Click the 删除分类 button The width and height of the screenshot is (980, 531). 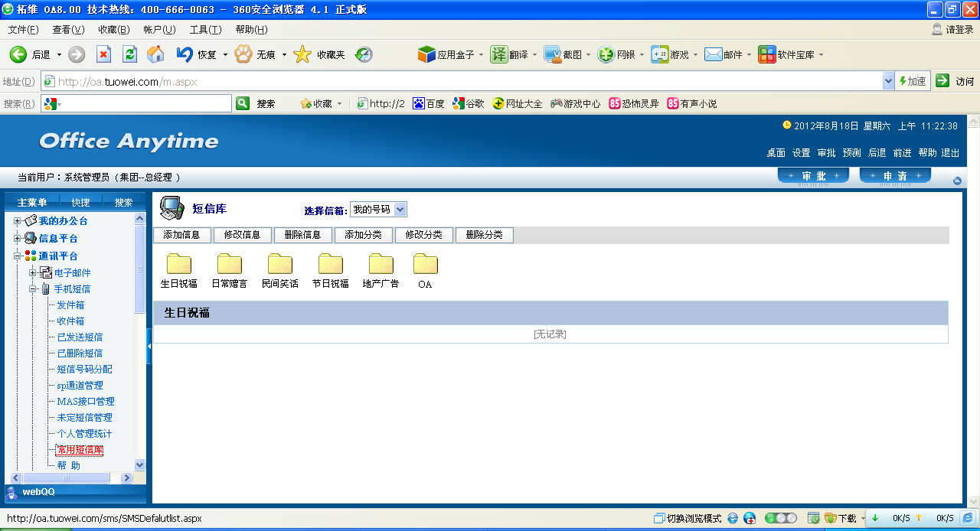tap(484, 235)
